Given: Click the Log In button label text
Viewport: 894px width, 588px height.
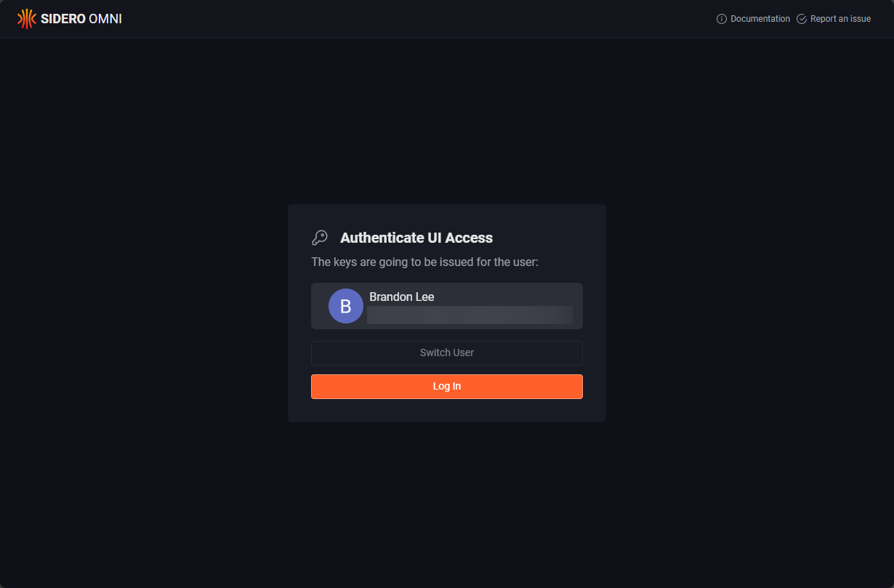Looking at the screenshot, I should (447, 387).
